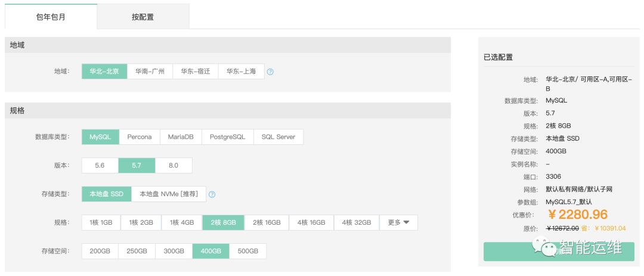This screenshot has height=276, width=644.
Task: Select region 华东-上海
Action: coord(241,72)
